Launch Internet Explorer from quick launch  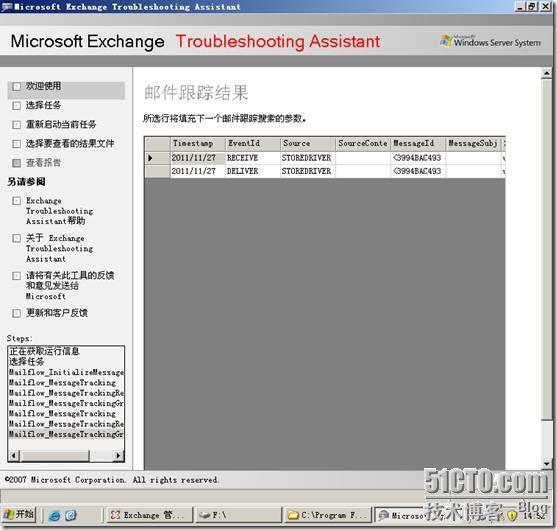point(54,515)
